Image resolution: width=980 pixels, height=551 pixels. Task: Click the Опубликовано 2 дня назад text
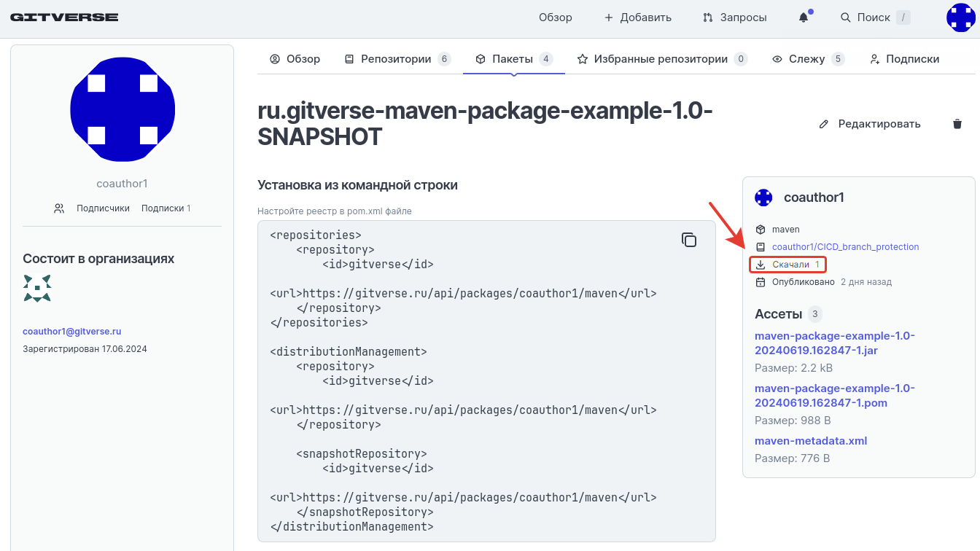coord(832,282)
